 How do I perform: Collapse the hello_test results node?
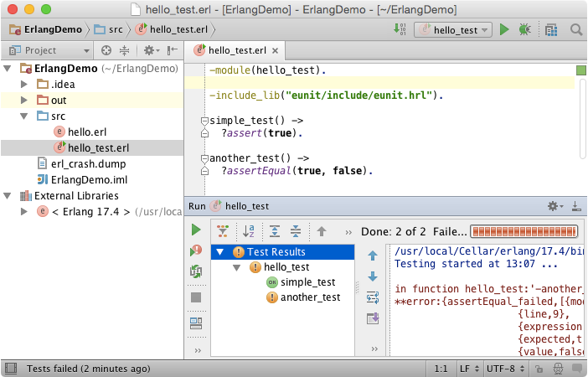[237, 267]
